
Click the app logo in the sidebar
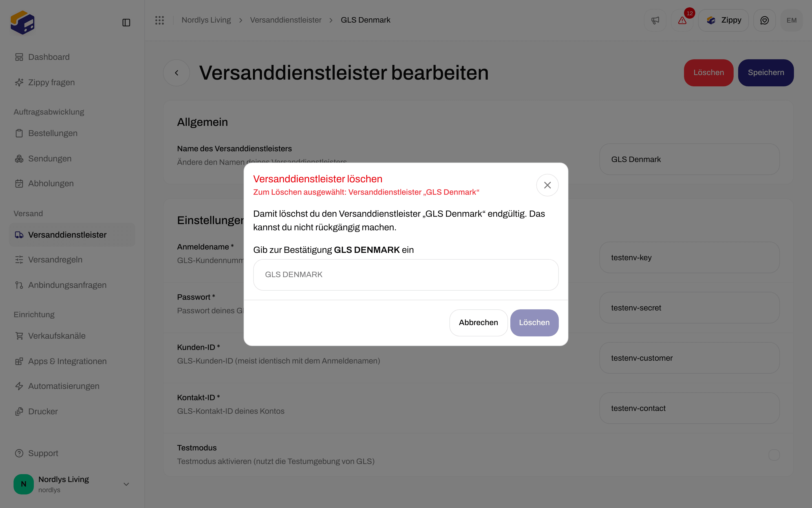click(x=23, y=22)
